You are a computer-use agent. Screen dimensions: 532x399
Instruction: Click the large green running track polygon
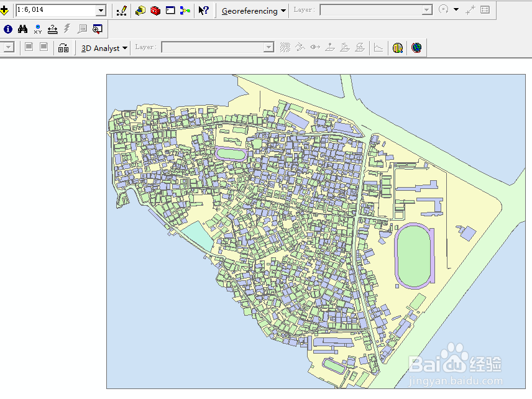(x=415, y=256)
